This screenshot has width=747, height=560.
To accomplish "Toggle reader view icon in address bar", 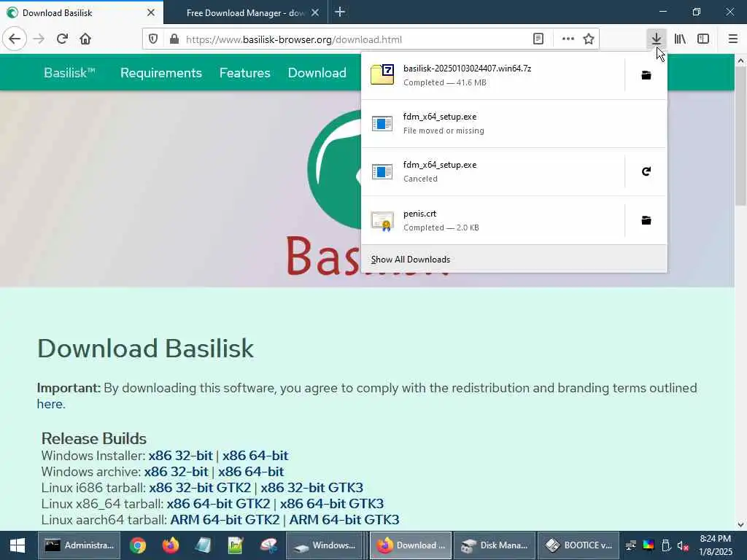I will click(538, 39).
